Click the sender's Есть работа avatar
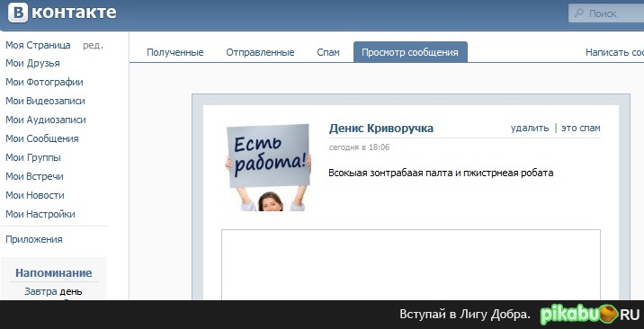 268,167
